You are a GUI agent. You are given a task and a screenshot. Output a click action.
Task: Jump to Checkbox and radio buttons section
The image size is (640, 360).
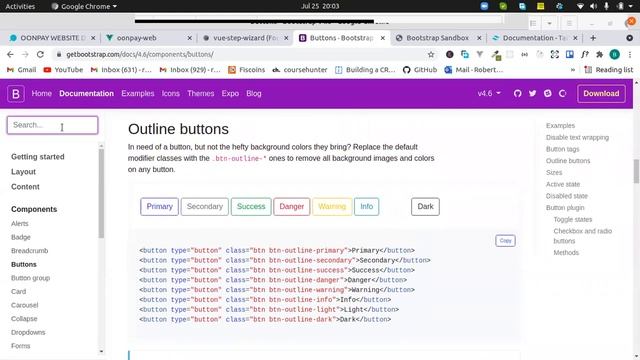click(582, 236)
